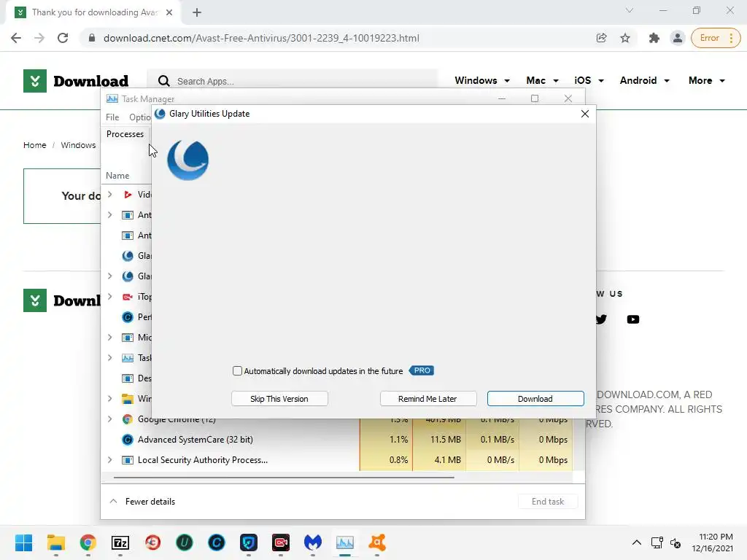This screenshot has width=747, height=560.
Task: Open the File menu in Task Manager
Action: [x=112, y=117]
